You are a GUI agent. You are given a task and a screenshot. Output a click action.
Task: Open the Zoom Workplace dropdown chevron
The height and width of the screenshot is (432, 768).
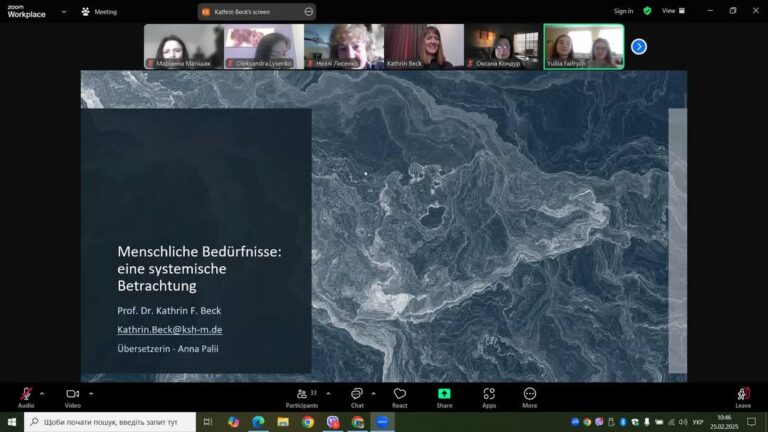point(64,11)
